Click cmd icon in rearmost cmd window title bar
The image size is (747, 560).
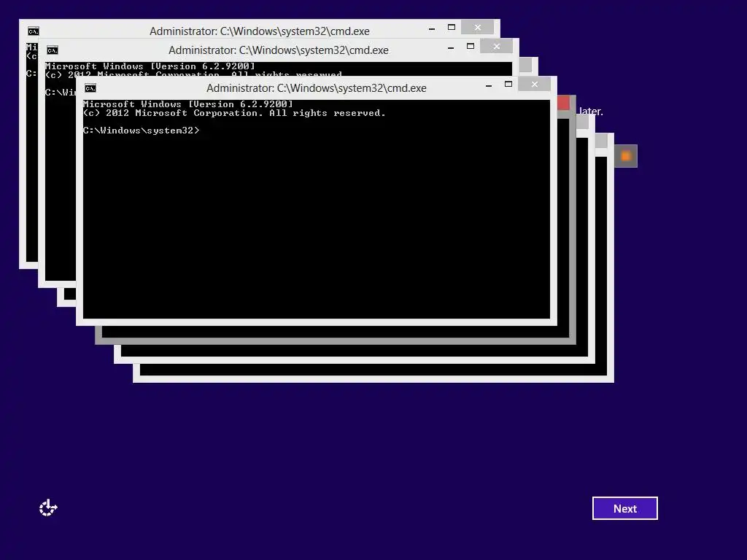[33, 31]
